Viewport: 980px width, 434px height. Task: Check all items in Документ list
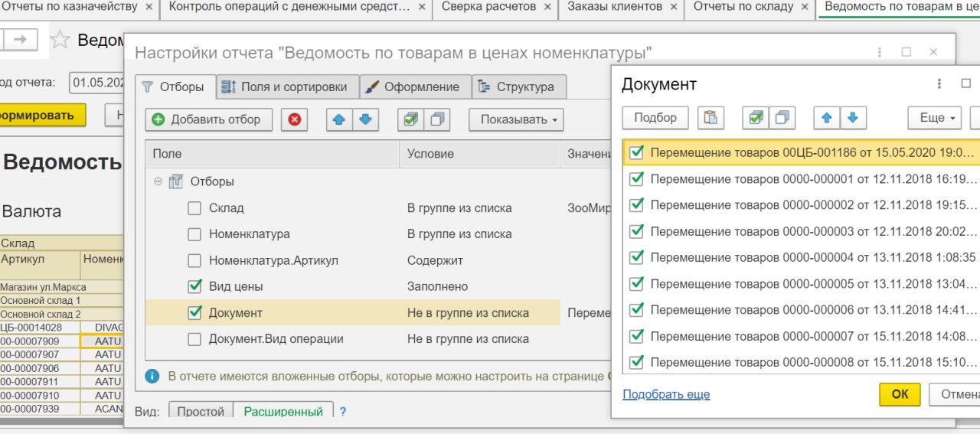click(x=756, y=118)
